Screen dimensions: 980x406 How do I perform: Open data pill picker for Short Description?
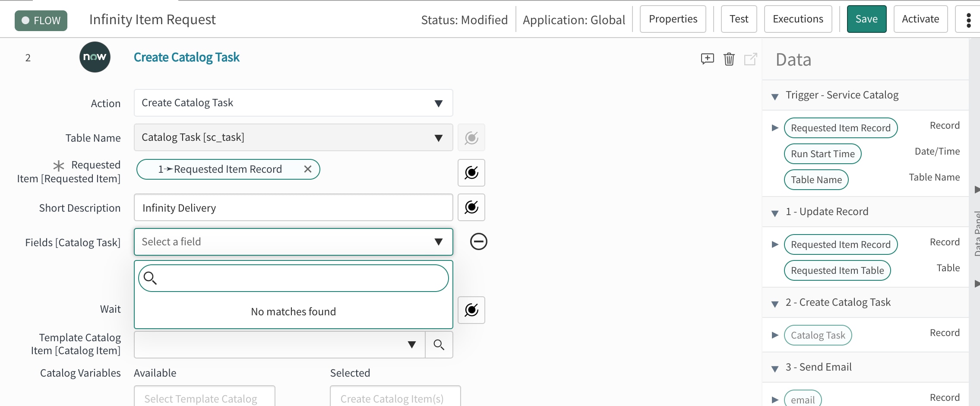471,207
